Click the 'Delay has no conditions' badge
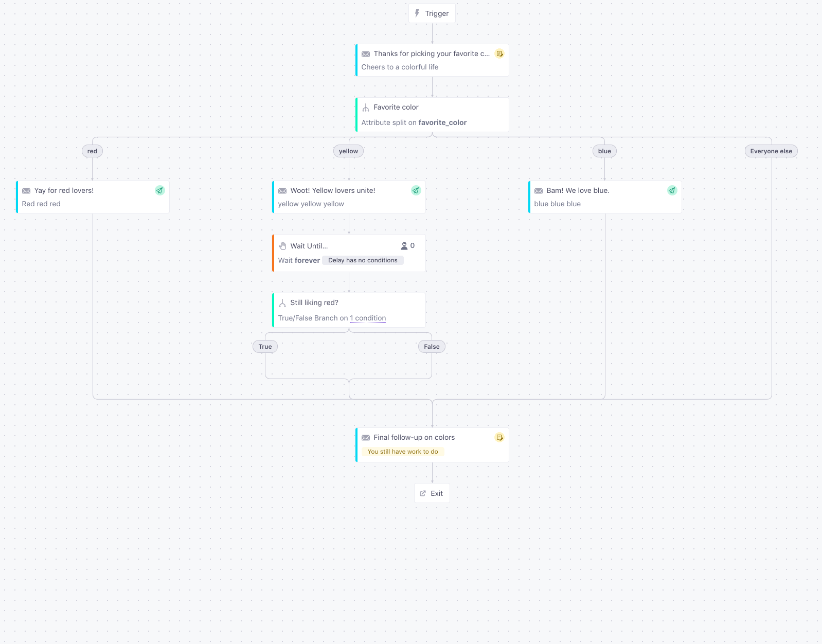This screenshot has width=822, height=644. click(x=363, y=260)
